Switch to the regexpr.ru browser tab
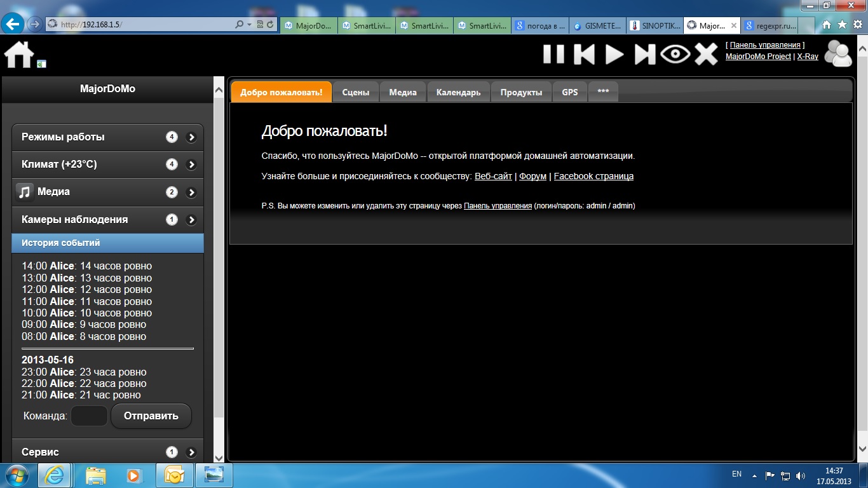This screenshot has width=868, height=488. [x=770, y=25]
